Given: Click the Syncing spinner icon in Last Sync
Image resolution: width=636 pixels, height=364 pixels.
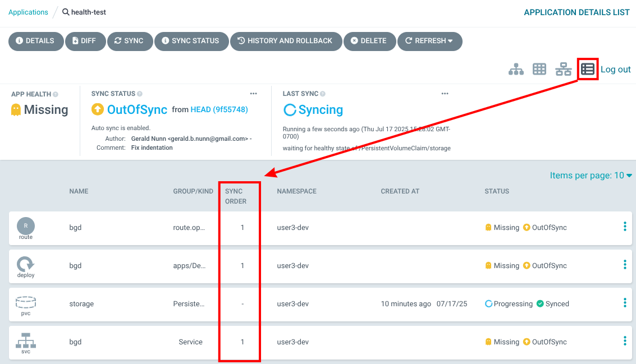Looking at the screenshot, I should [x=290, y=110].
